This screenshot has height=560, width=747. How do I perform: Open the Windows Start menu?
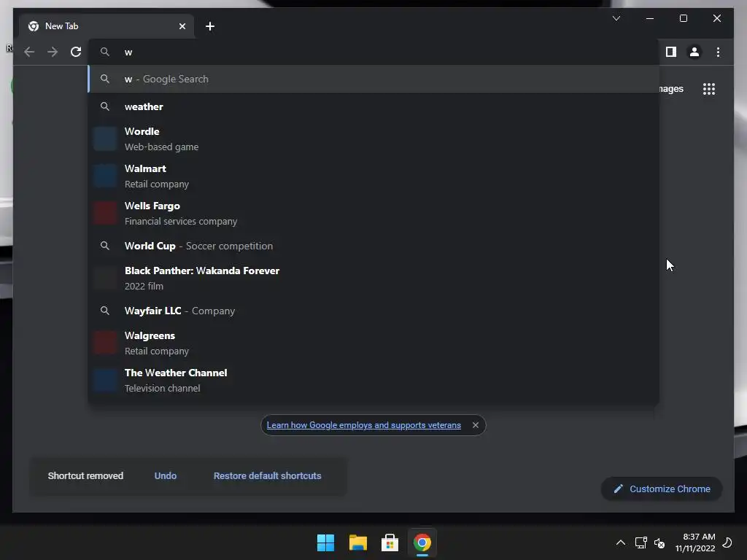click(326, 542)
